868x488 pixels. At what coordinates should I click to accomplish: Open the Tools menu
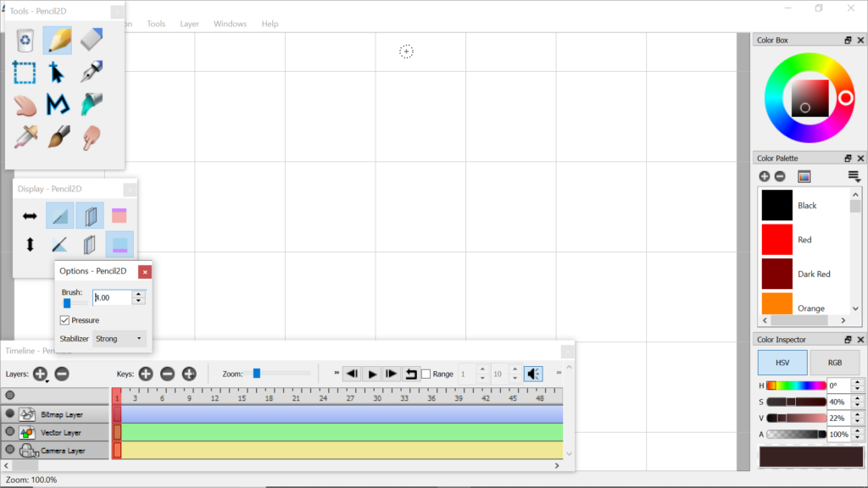tap(155, 23)
